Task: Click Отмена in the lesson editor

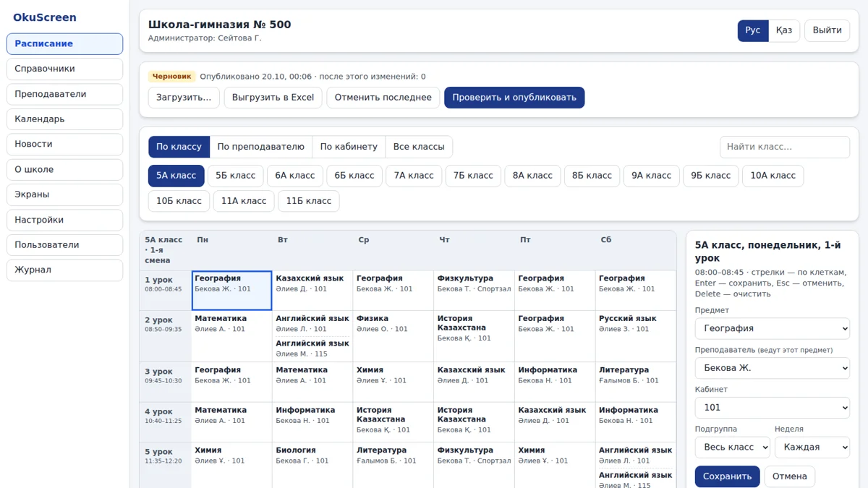Action: point(789,476)
